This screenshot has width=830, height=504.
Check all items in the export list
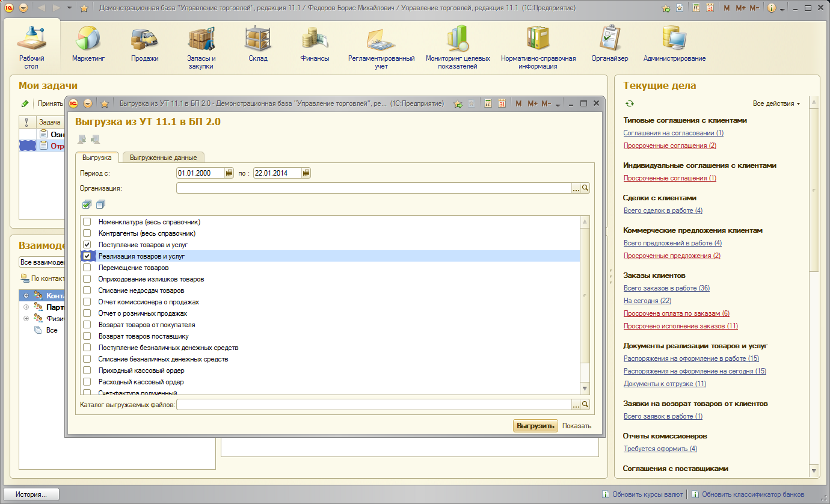pyautogui.click(x=87, y=204)
